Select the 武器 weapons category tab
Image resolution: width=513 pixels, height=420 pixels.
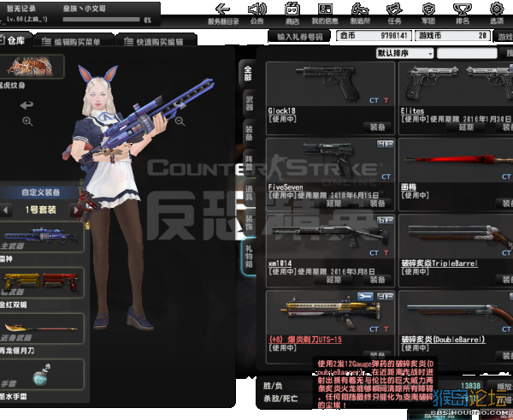[249, 104]
